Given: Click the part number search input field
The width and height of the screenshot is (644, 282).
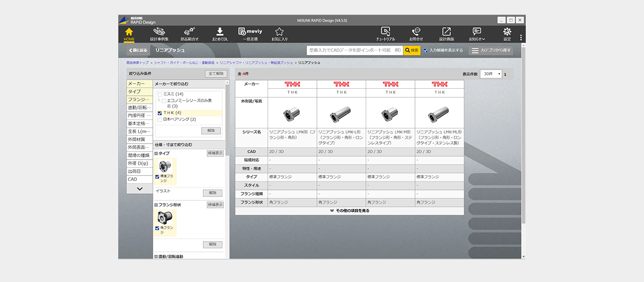Looking at the screenshot, I should [x=355, y=50].
